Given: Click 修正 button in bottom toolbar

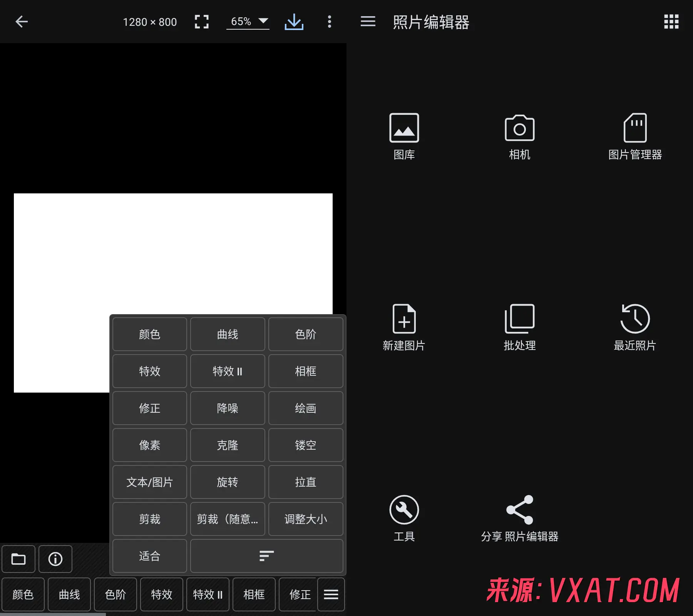Looking at the screenshot, I should (x=298, y=594).
